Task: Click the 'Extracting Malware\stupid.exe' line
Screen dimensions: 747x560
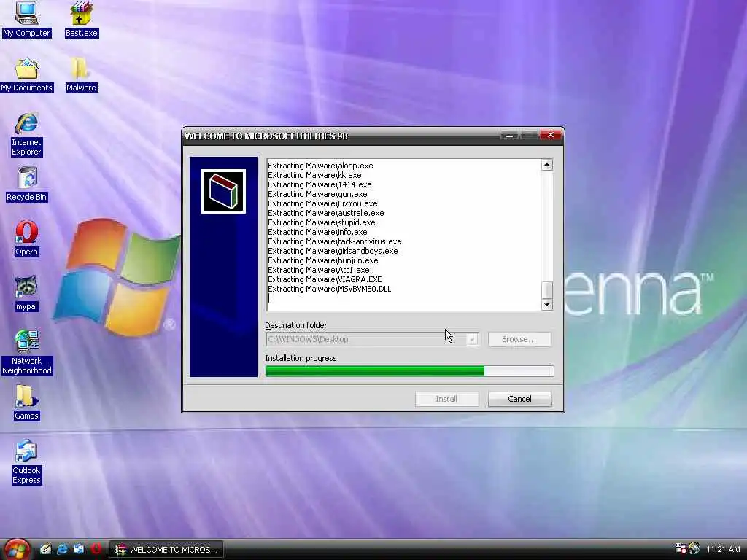Action: click(322, 223)
